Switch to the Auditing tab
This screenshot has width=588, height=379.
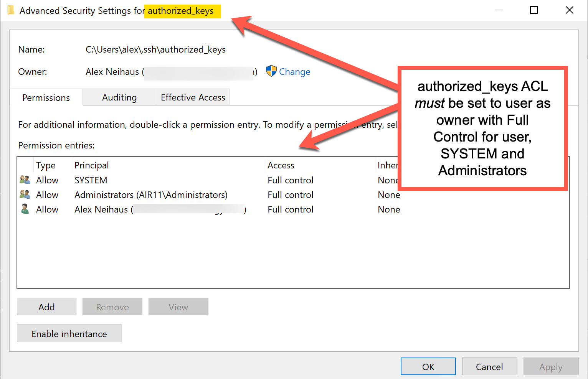(x=119, y=97)
